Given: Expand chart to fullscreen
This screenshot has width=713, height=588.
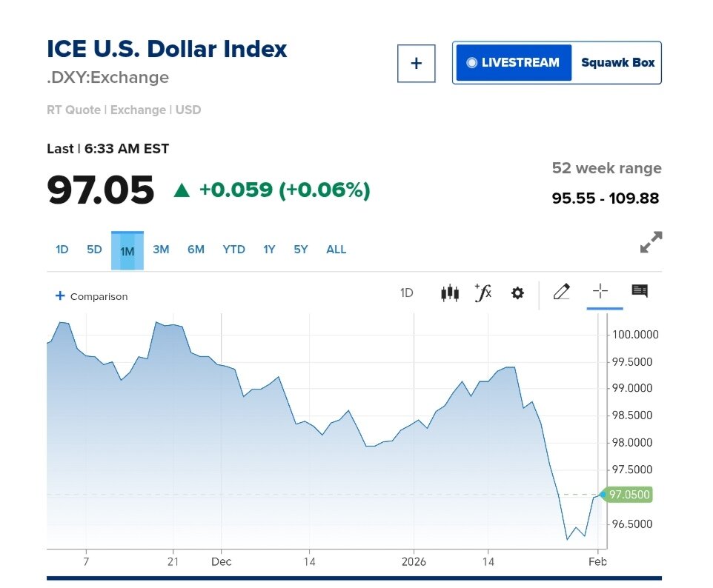Looking at the screenshot, I should point(651,242).
